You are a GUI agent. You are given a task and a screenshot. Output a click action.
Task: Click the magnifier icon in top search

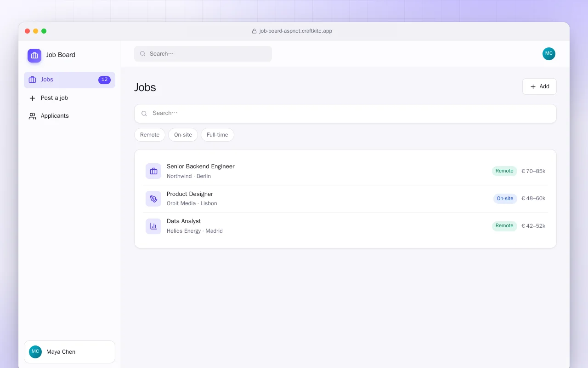(x=143, y=54)
